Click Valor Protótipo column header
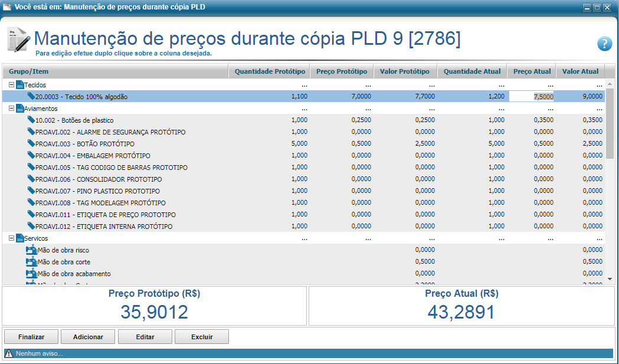The height and width of the screenshot is (364, 619). point(405,71)
